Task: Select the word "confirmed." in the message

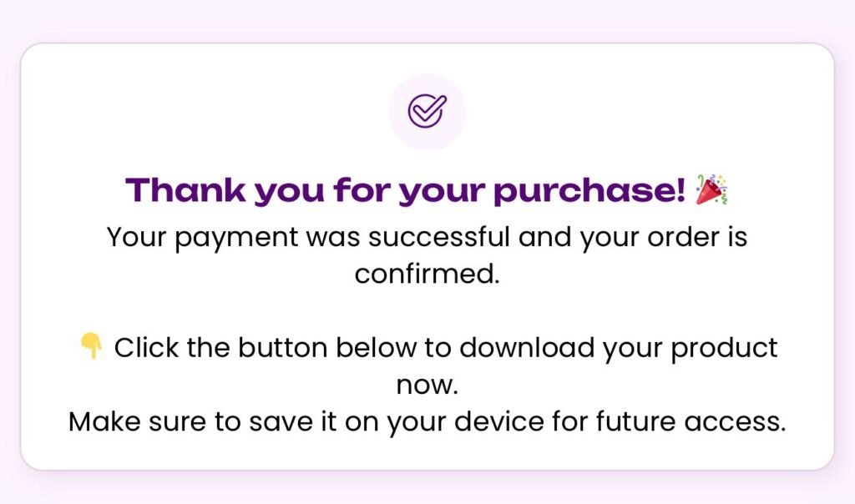Action: 427,274
